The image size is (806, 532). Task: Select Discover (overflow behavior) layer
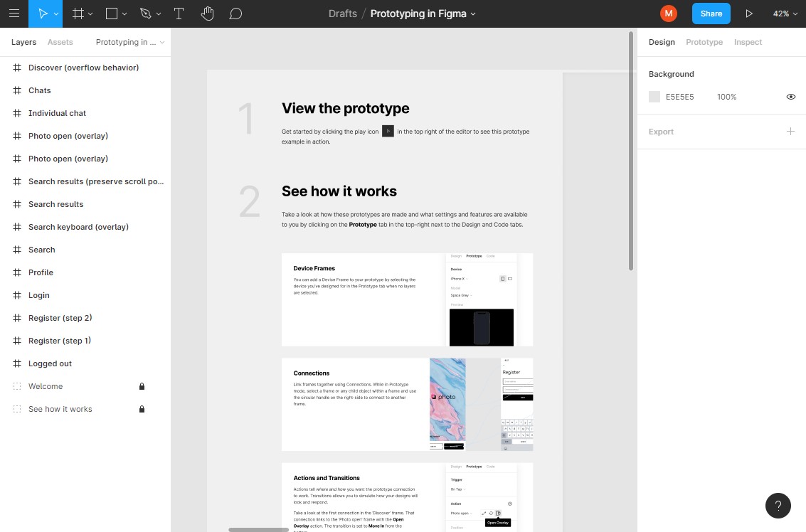pyautogui.click(x=85, y=68)
